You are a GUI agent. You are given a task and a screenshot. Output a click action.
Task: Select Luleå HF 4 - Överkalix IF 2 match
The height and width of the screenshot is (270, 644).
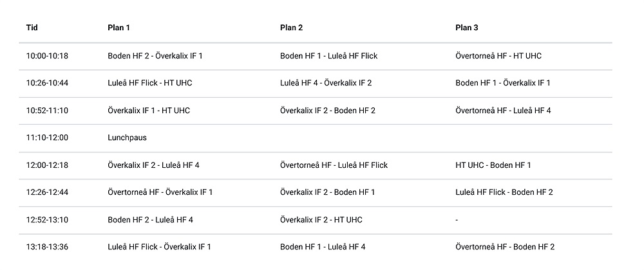tap(326, 83)
